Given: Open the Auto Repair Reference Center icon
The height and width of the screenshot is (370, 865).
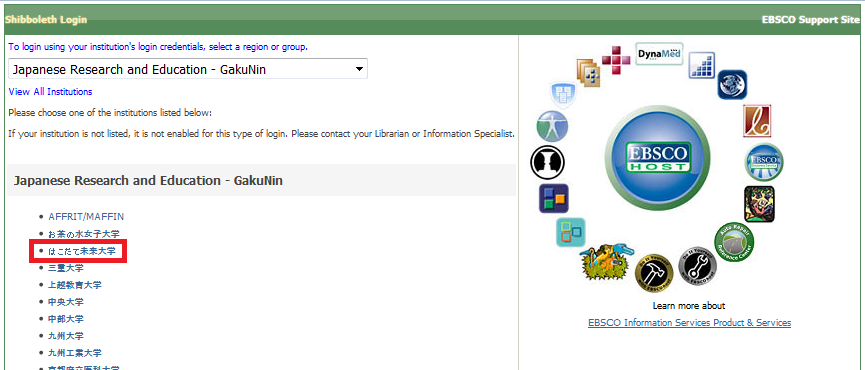Looking at the screenshot, I should click(734, 243).
